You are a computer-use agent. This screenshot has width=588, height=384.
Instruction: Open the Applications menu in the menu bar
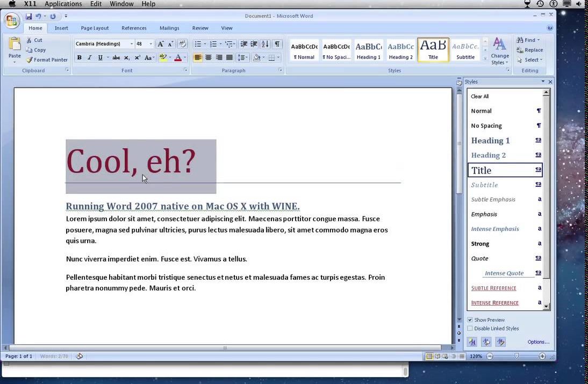point(63,4)
